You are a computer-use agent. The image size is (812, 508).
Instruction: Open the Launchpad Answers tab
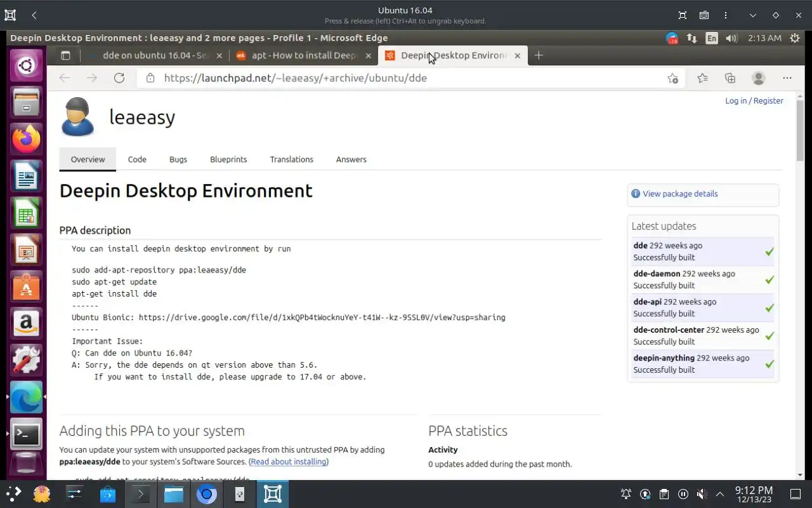pos(351,159)
